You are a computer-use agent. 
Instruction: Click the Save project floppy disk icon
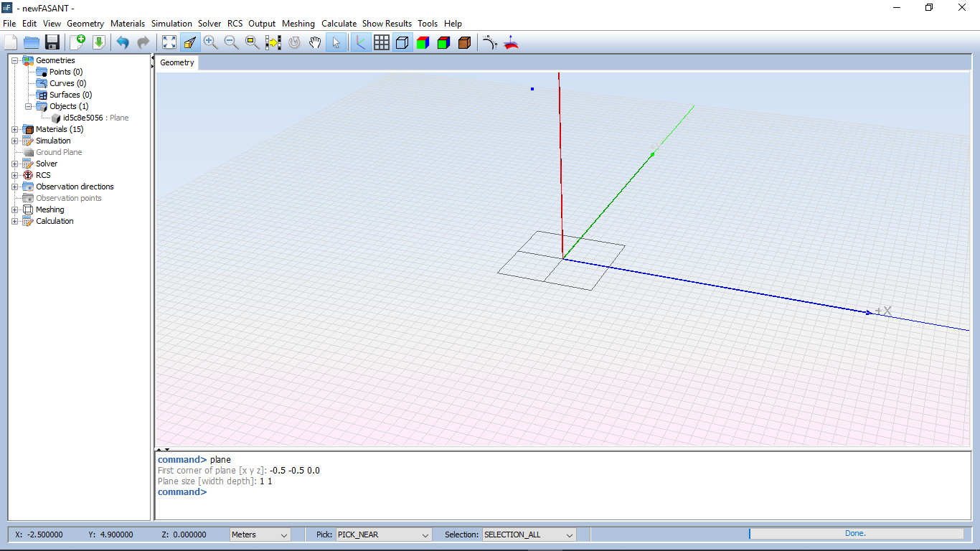coord(52,42)
